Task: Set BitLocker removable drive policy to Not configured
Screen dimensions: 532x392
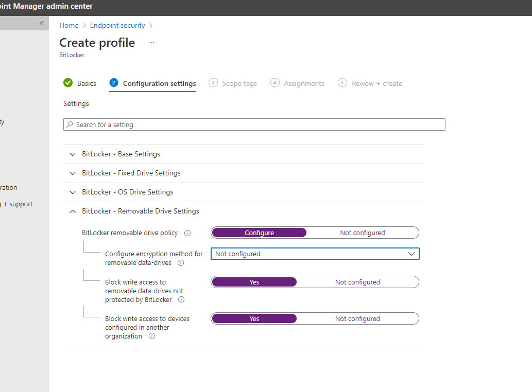Action: (363, 233)
